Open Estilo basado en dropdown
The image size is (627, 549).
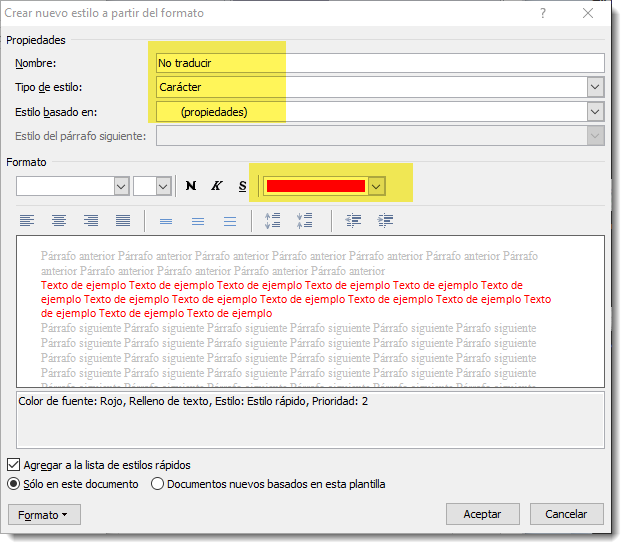click(595, 112)
